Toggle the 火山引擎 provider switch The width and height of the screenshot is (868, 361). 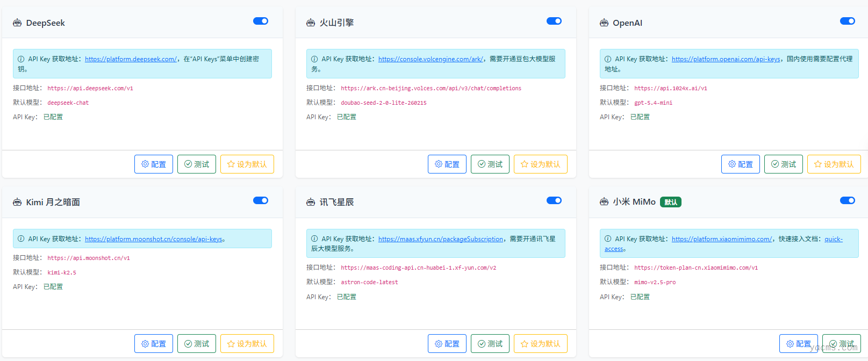pyautogui.click(x=554, y=21)
